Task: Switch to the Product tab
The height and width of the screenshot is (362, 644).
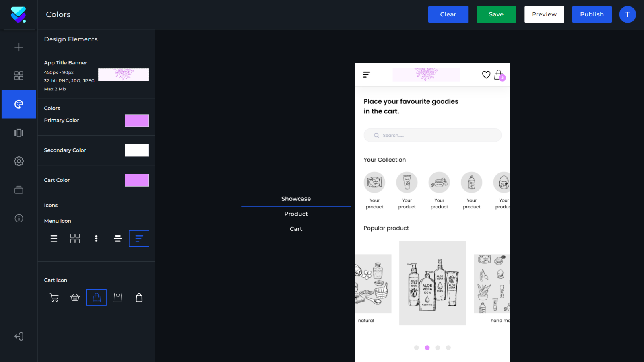Action: tap(296, 214)
